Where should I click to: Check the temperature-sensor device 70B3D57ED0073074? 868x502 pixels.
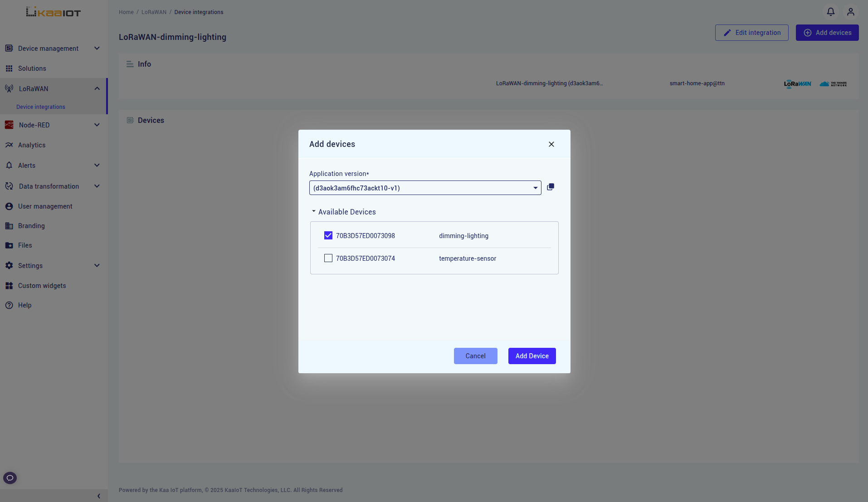(328, 258)
